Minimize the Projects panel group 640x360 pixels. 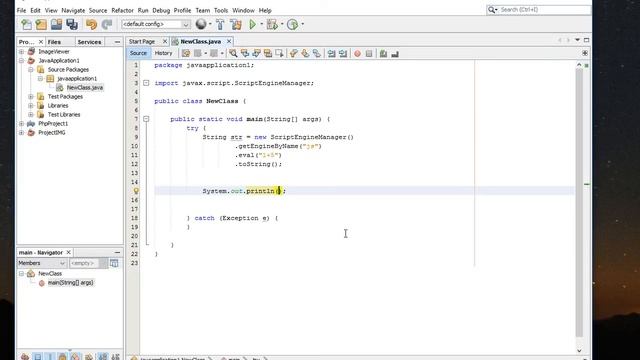point(117,42)
